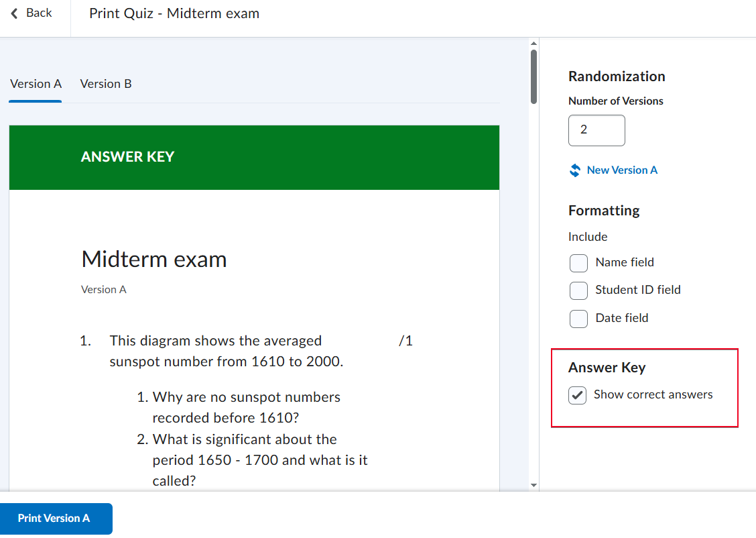Switch to the Version B tab

[x=106, y=84]
